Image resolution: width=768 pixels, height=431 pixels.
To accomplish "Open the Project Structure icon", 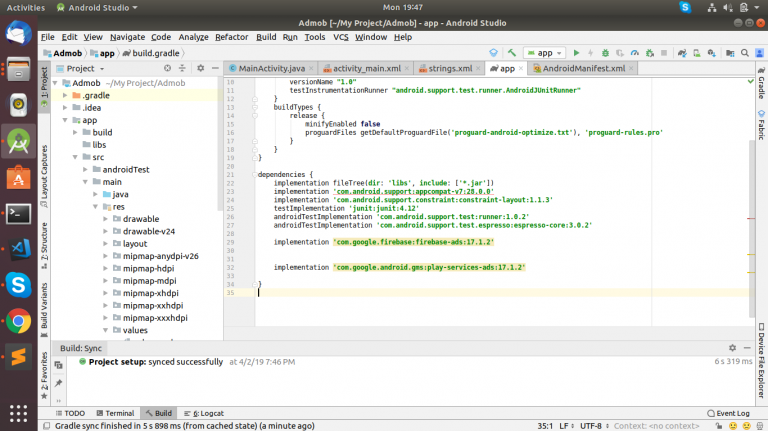I will pos(730,53).
